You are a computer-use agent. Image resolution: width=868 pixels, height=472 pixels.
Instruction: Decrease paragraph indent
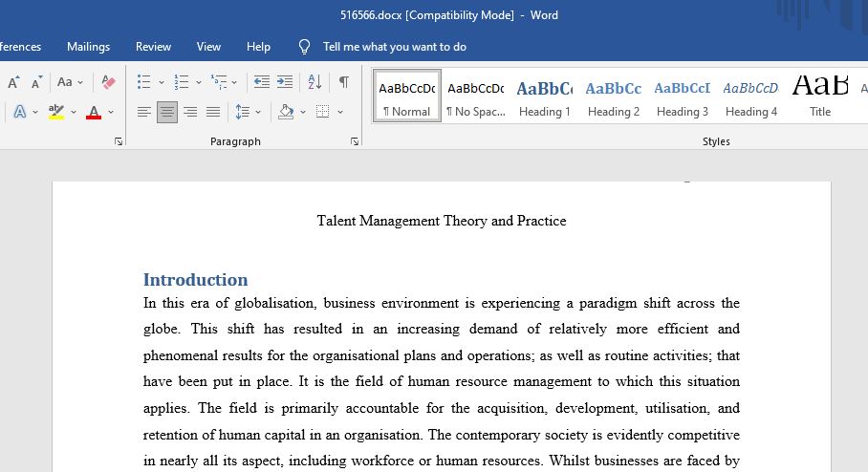click(261, 82)
